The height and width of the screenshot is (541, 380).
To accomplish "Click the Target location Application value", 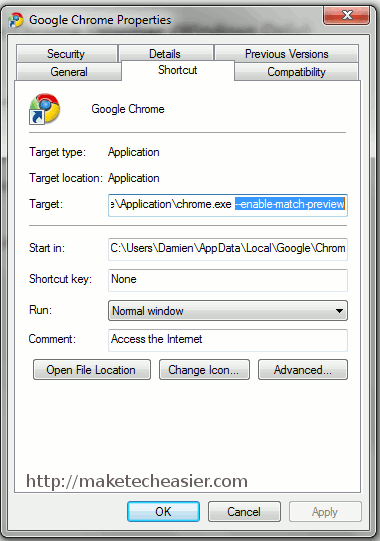I will point(134,178).
